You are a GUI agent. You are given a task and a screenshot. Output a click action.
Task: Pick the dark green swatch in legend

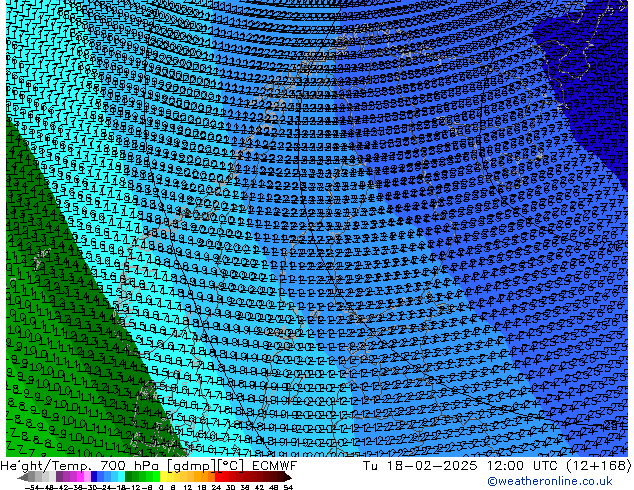tap(129, 477)
